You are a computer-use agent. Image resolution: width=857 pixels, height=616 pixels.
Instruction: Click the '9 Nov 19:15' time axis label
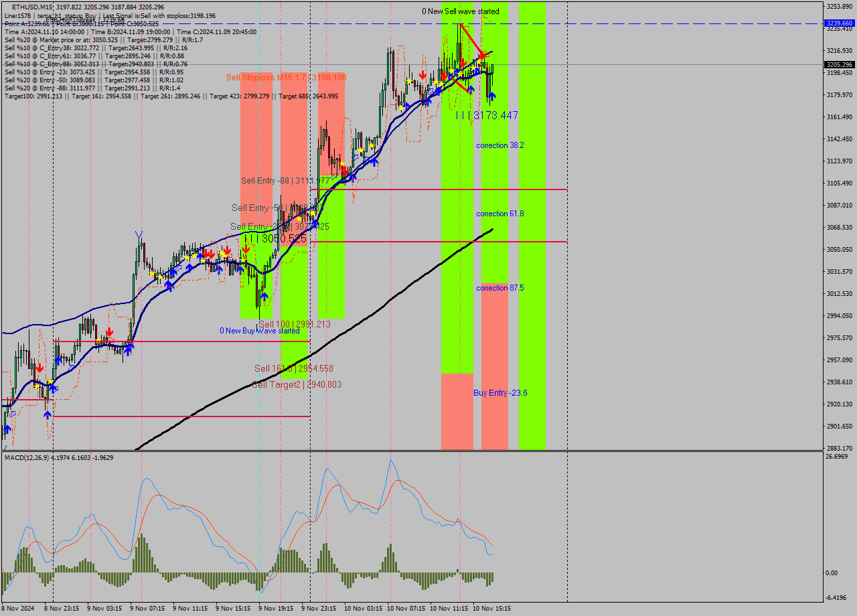click(x=277, y=609)
